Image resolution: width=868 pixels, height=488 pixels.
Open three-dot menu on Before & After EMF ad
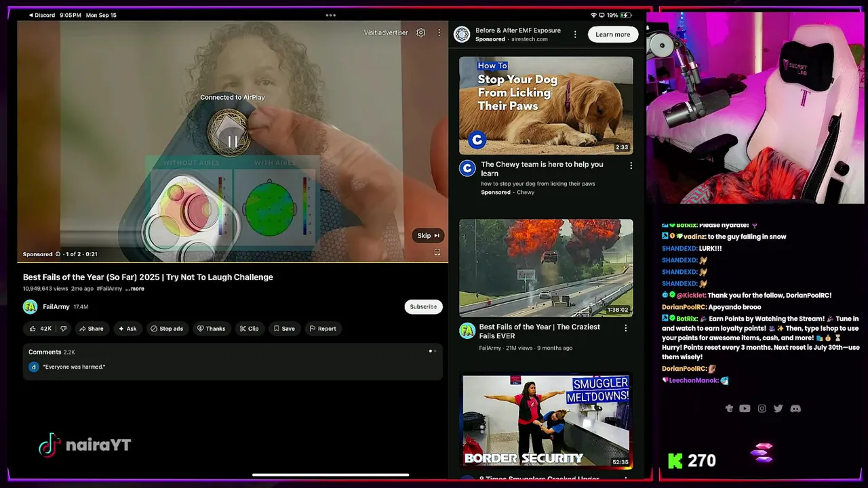pyautogui.click(x=575, y=35)
